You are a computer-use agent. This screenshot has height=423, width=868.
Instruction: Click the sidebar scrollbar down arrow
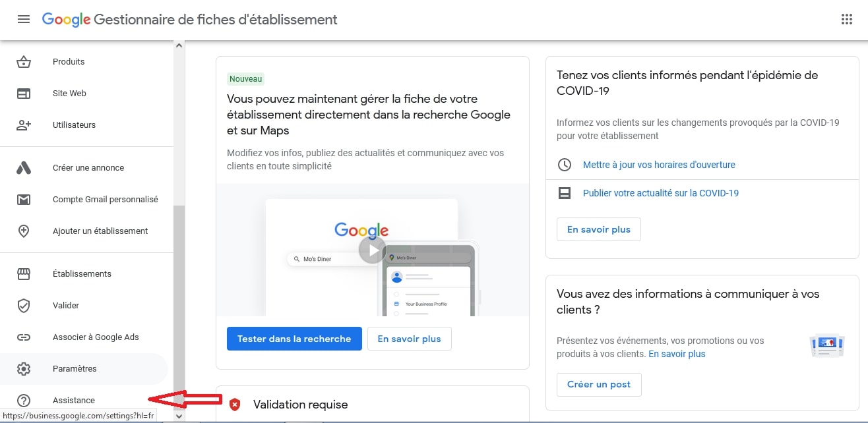(x=179, y=416)
